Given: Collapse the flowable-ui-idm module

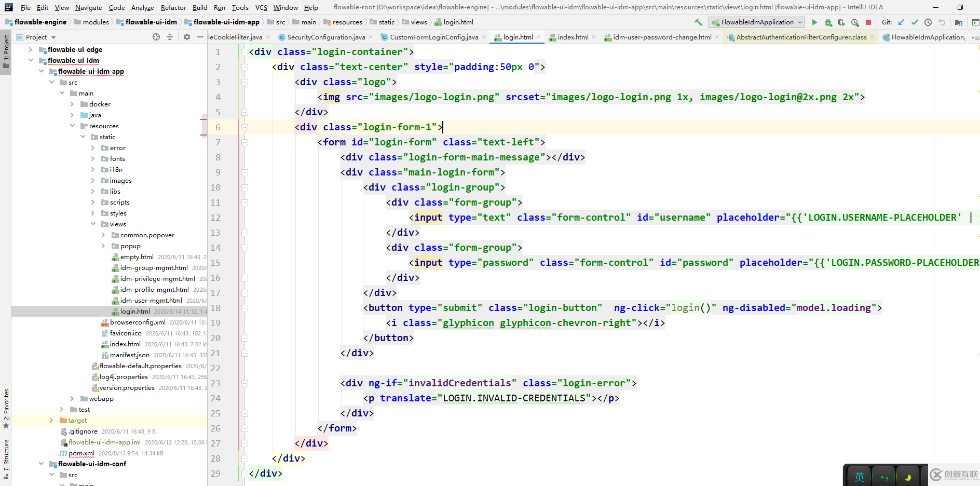Looking at the screenshot, I should pyautogui.click(x=31, y=60).
